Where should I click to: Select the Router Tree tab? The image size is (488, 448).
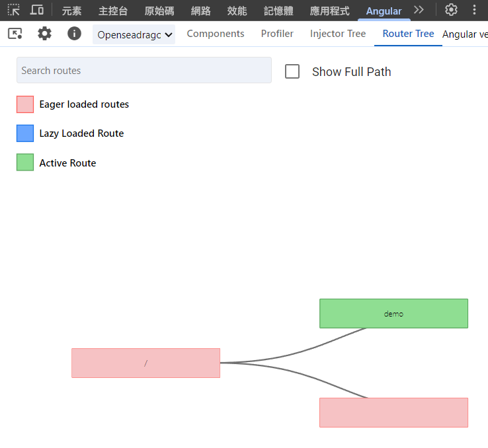pyautogui.click(x=408, y=34)
